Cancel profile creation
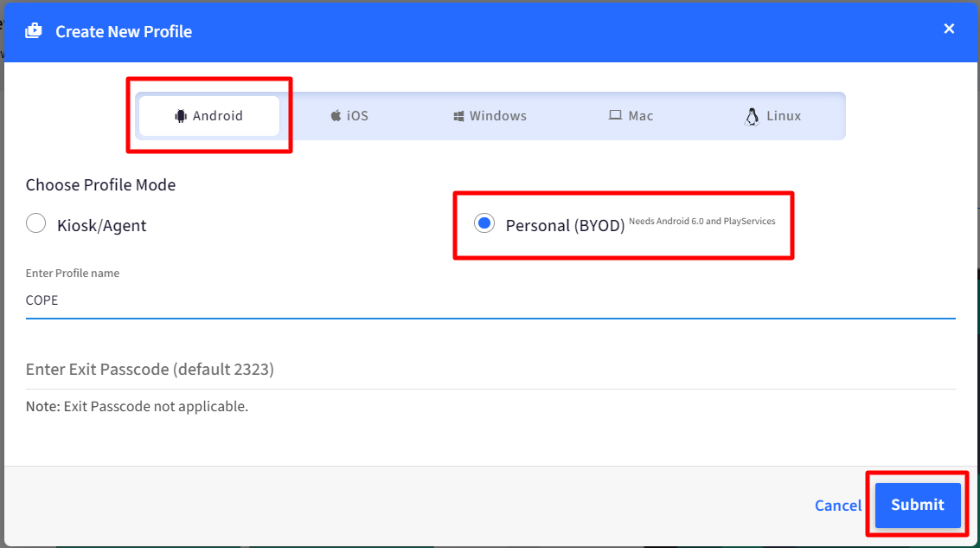 pyautogui.click(x=838, y=506)
